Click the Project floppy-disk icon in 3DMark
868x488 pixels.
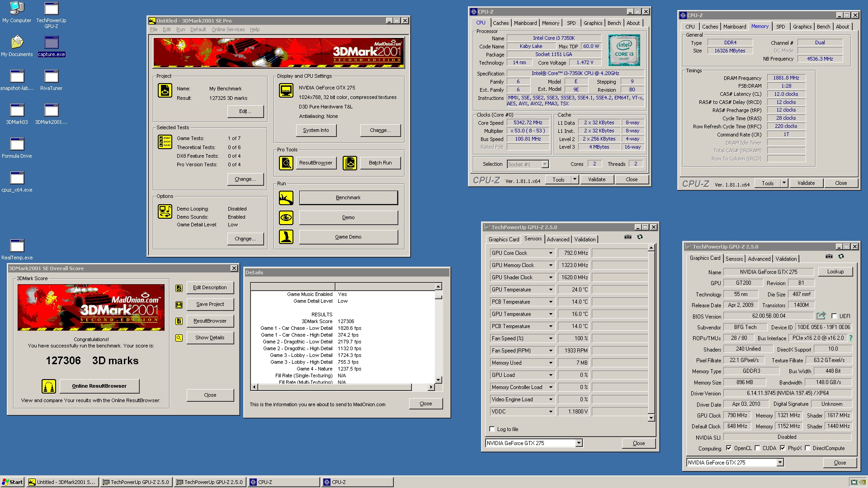pos(165,90)
